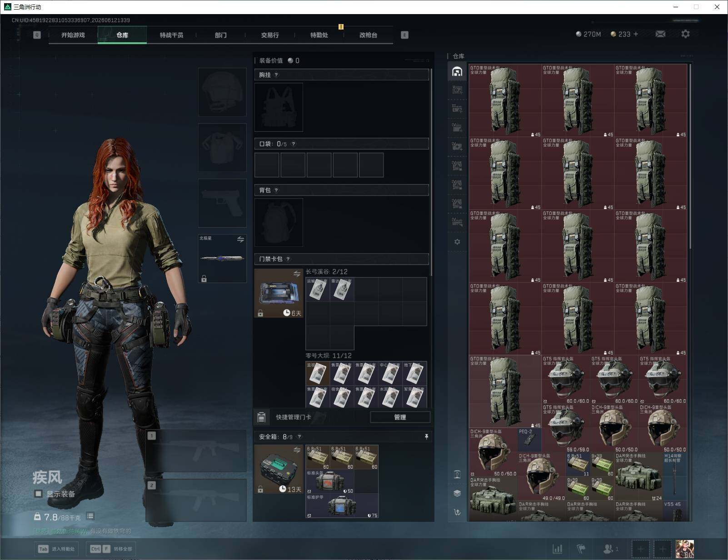Click the 270M currency balance
Screen dimensions: 728x560
(x=588, y=34)
